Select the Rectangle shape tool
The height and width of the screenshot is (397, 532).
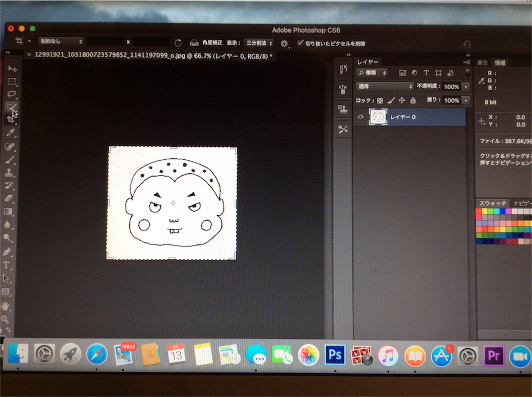[x=6, y=292]
